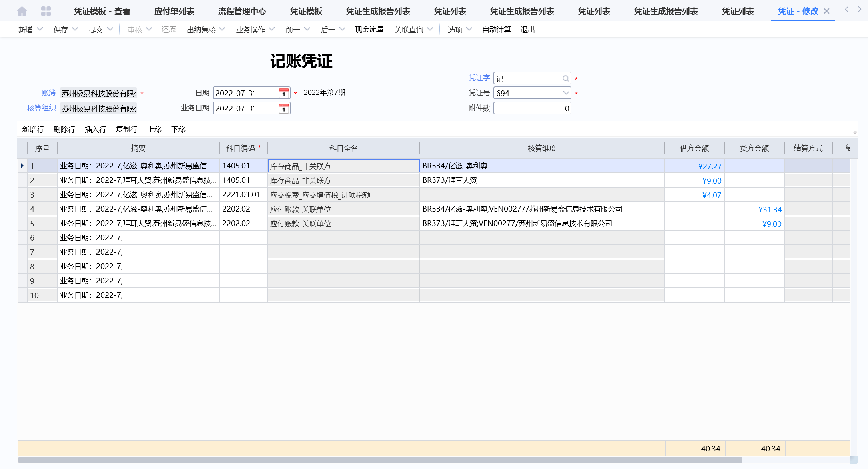Expand the 业务操作 dropdown arrow
The width and height of the screenshot is (868, 469).
(272, 29)
